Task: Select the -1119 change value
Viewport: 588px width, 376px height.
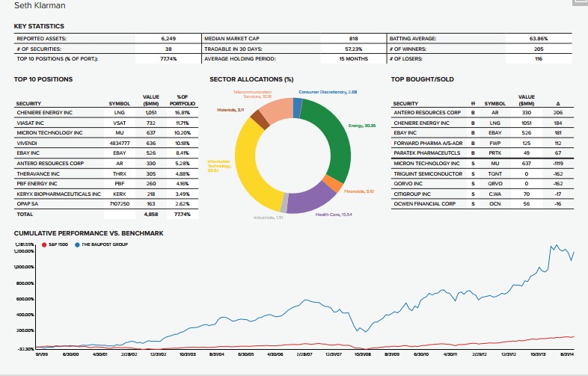Action: (558, 164)
